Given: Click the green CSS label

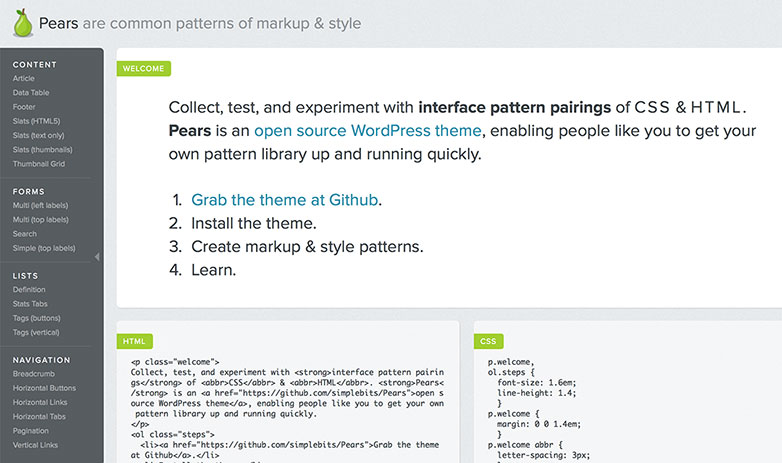Looking at the screenshot, I should [x=488, y=341].
